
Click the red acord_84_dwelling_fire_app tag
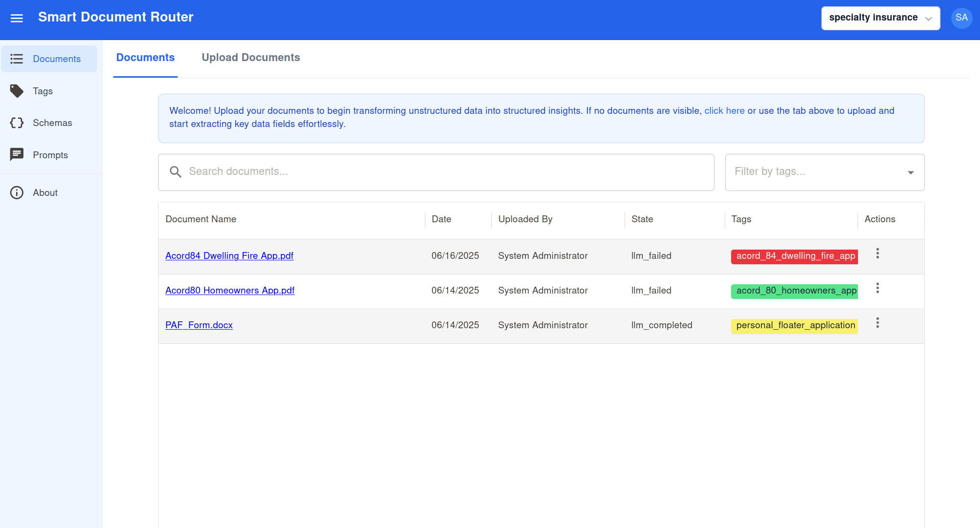pyautogui.click(x=794, y=256)
